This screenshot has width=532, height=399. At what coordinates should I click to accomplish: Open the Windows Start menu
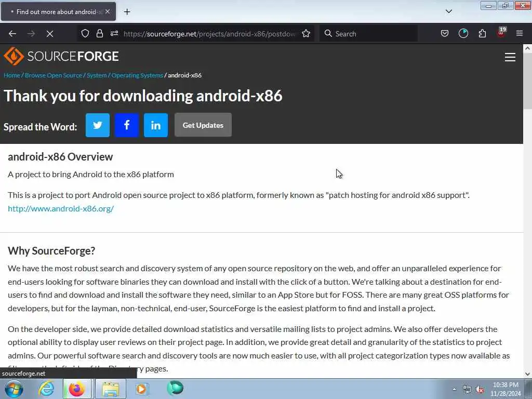[x=14, y=389]
